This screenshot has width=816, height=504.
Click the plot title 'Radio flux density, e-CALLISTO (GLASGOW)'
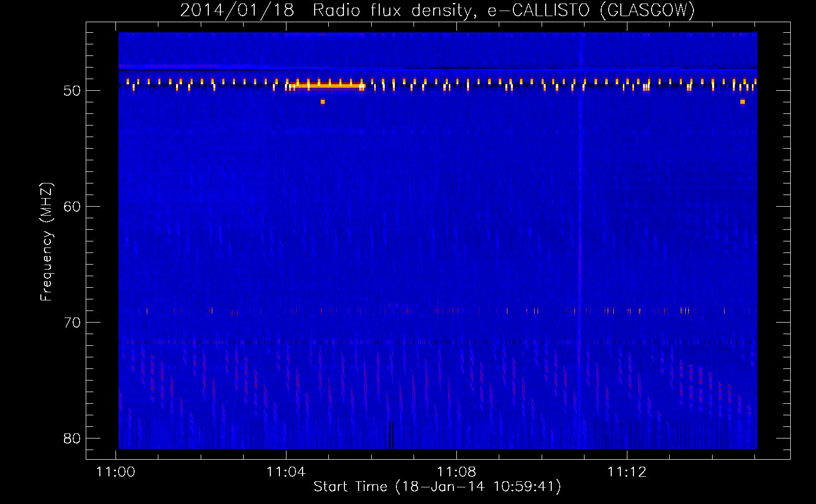coord(504,10)
